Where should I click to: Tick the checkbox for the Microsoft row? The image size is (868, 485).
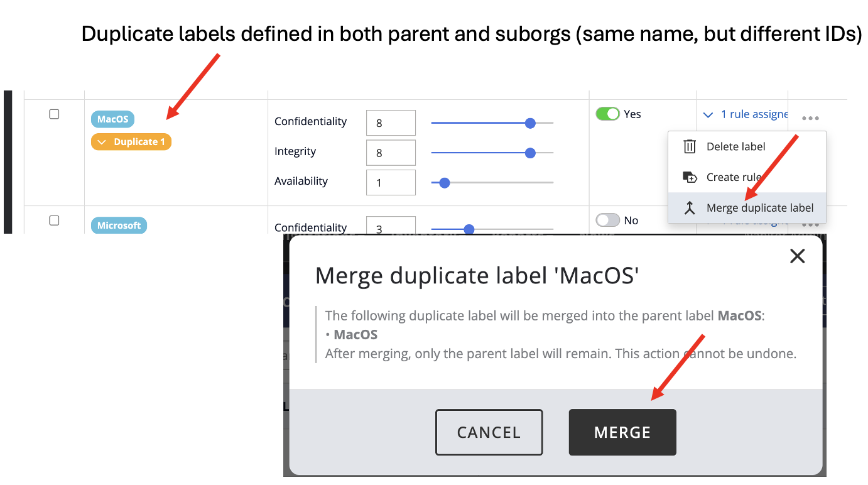click(55, 221)
